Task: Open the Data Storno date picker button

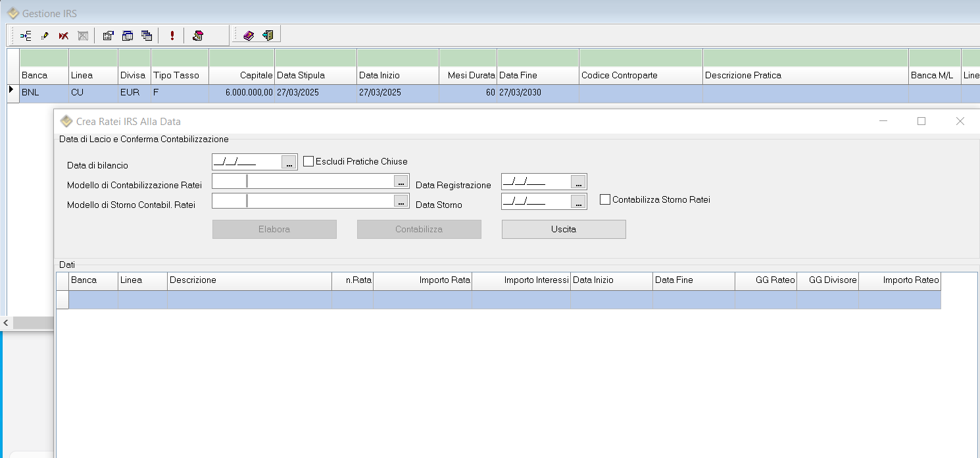Action: pyautogui.click(x=577, y=202)
